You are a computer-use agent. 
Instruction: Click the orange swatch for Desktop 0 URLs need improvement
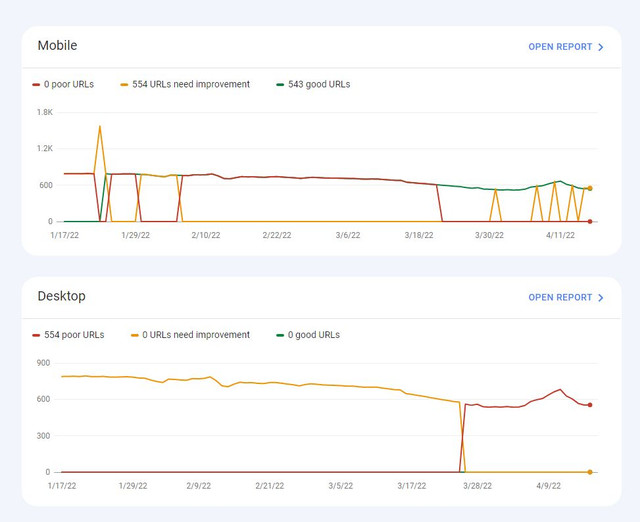(134, 335)
